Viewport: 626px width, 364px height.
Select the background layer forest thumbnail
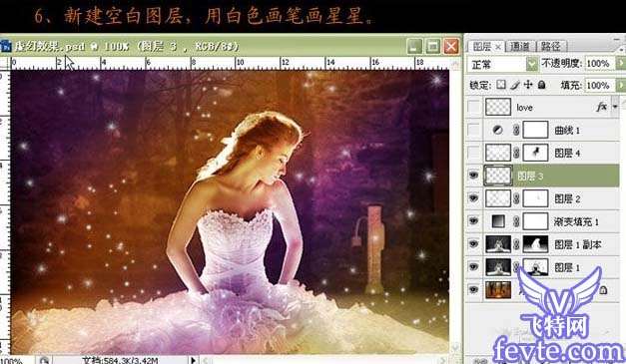[x=498, y=290]
